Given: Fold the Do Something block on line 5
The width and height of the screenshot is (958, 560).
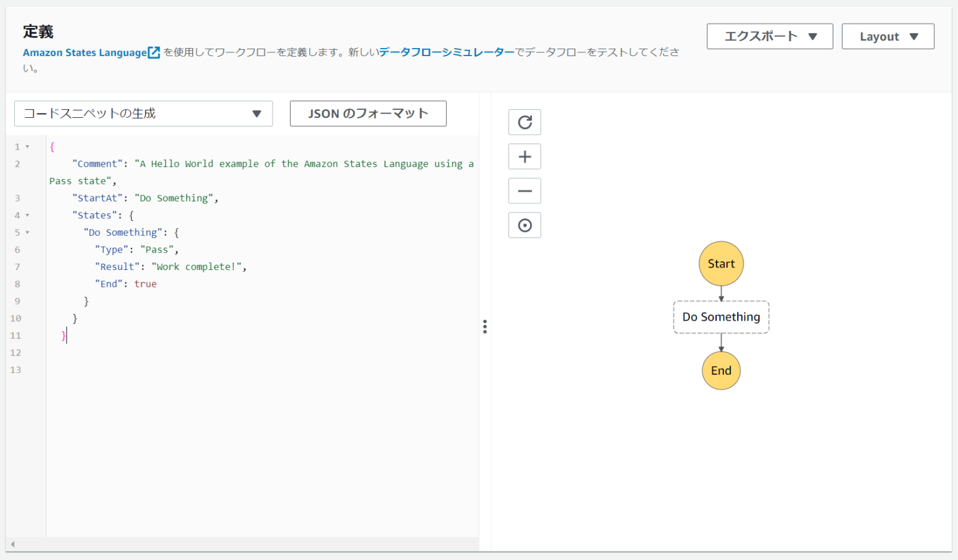Looking at the screenshot, I should pyautogui.click(x=27, y=233).
